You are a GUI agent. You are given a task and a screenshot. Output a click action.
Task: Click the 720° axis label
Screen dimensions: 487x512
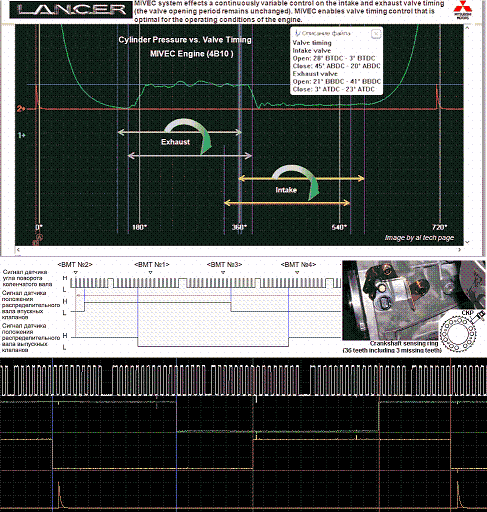coord(439,227)
